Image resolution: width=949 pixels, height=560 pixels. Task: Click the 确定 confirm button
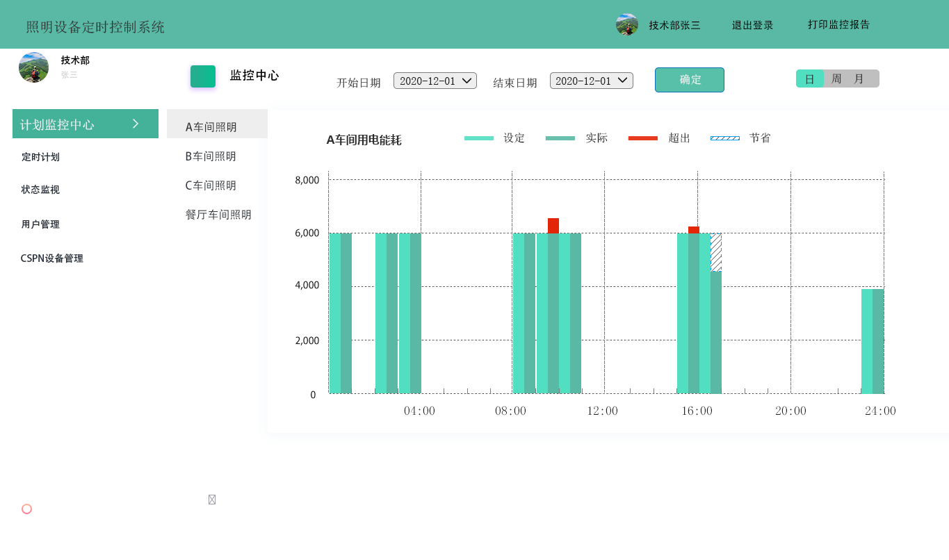coord(690,80)
